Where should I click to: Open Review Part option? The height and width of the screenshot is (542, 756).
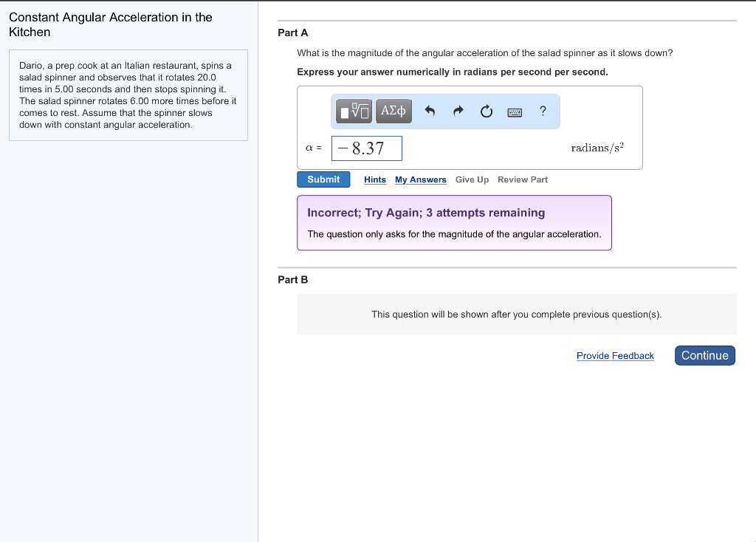(x=523, y=180)
